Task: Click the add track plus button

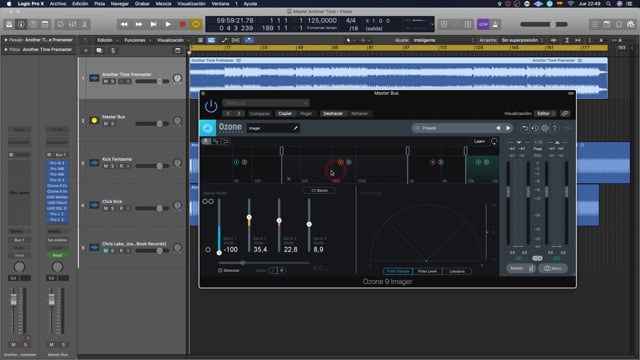Action: pos(86,51)
